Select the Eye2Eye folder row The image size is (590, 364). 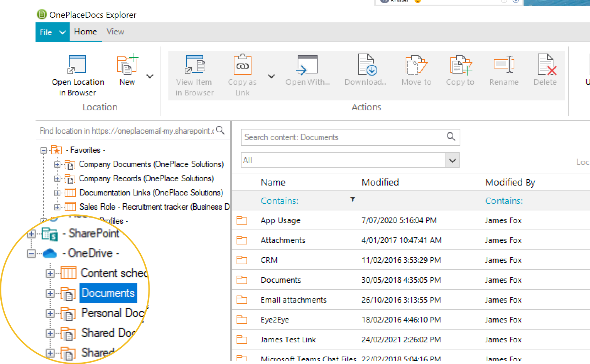(x=411, y=320)
